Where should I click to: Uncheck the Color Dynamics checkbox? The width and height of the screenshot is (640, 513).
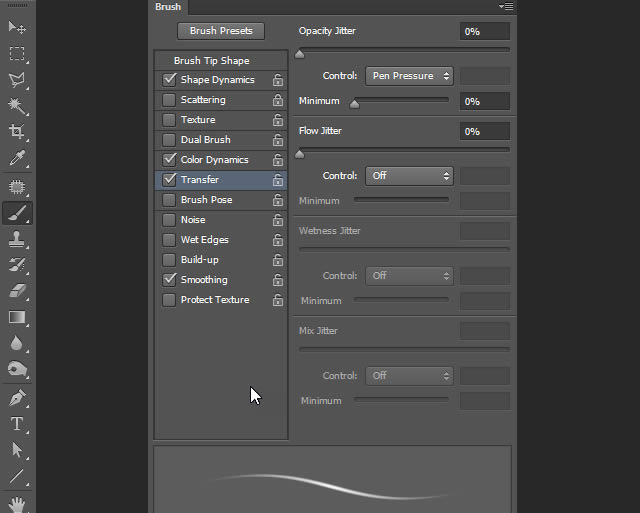pos(169,160)
